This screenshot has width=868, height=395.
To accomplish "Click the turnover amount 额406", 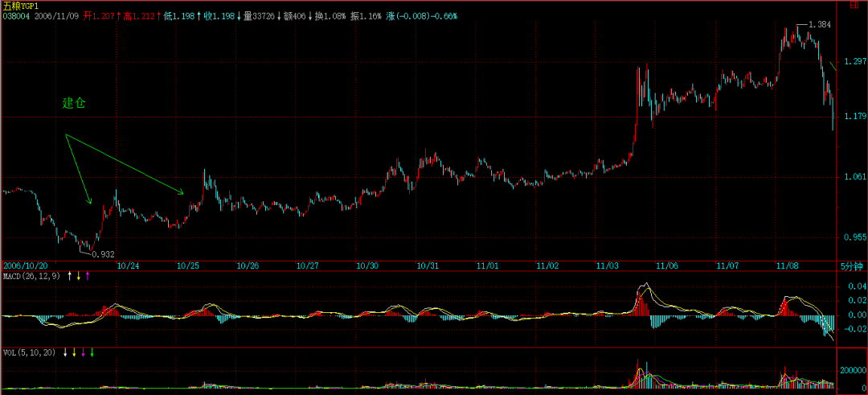I will click(x=294, y=17).
